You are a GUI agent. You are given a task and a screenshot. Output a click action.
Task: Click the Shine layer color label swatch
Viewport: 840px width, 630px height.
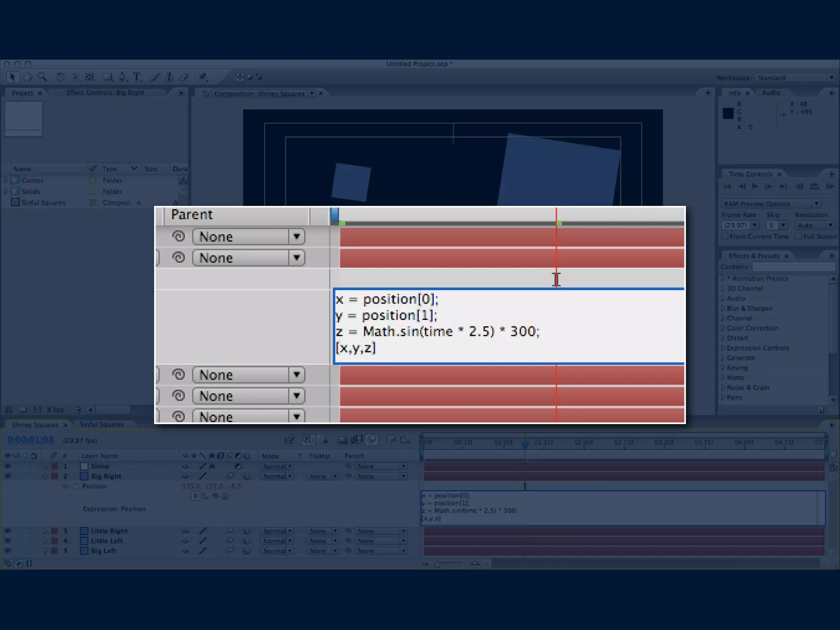pyautogui.click(x=55, y=466)
